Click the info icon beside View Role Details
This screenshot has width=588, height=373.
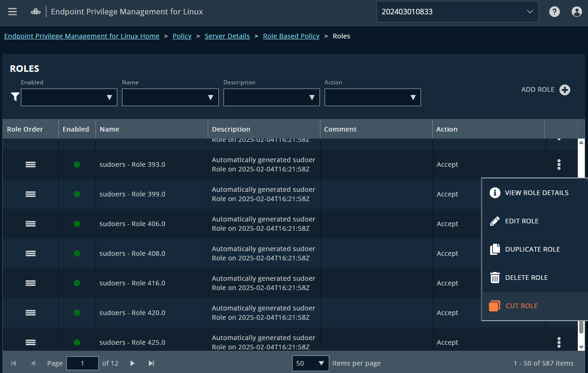[495, 193]
